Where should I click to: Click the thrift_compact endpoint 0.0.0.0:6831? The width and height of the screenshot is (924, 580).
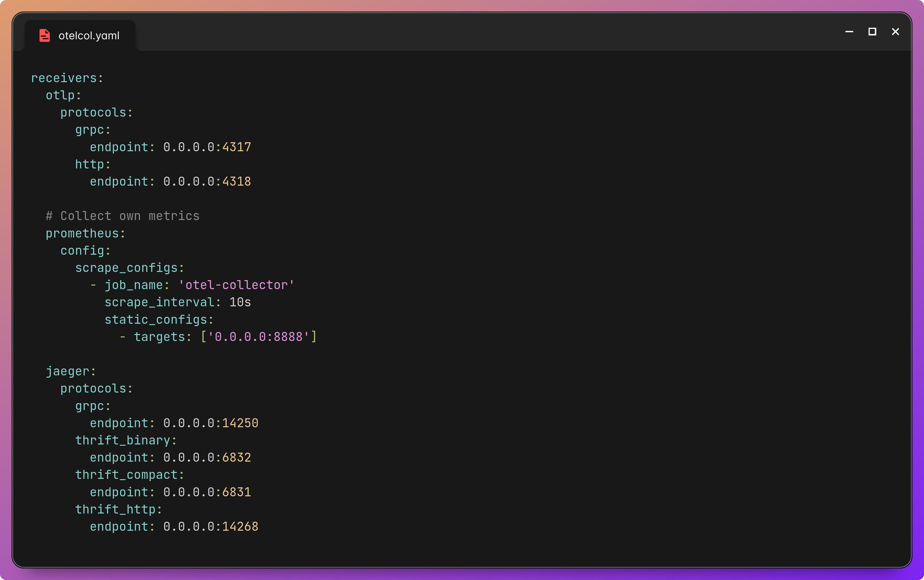click(x=207, y=492)
